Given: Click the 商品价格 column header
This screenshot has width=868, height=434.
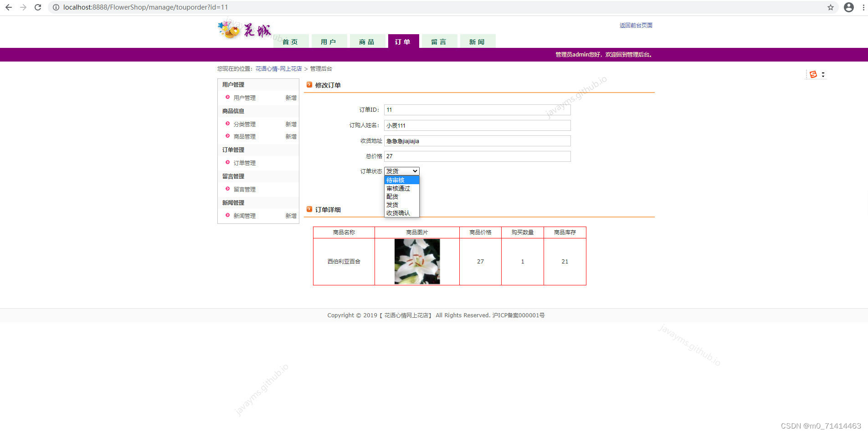Looking at the screenshot, I should (480, 232).
